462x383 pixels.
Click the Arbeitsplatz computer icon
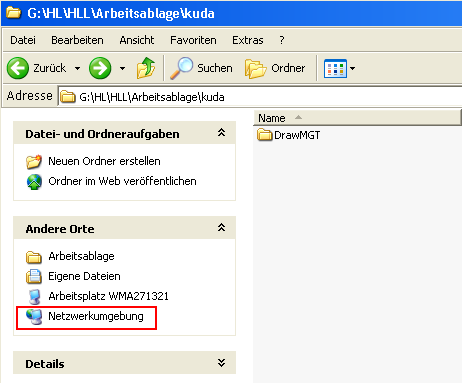pyautogui.click(x=34, y=297)
